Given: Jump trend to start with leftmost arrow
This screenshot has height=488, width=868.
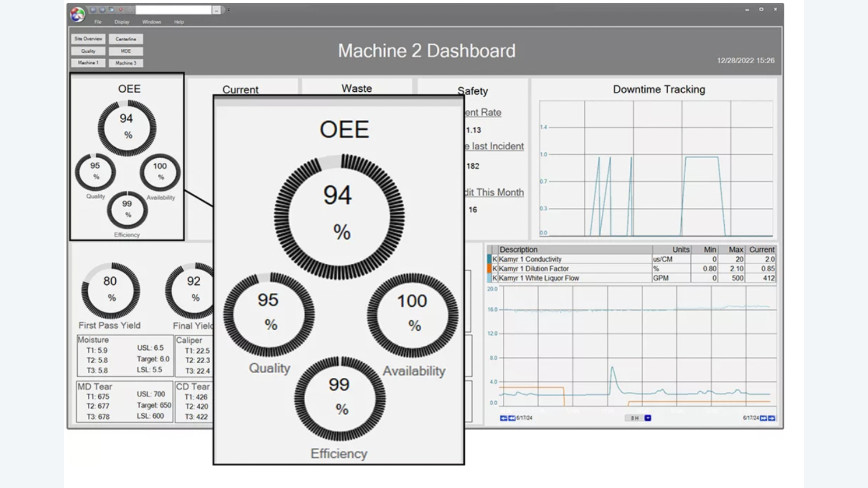Looking at the screenshot, I should pyautogui.click(x=503, y=418).
